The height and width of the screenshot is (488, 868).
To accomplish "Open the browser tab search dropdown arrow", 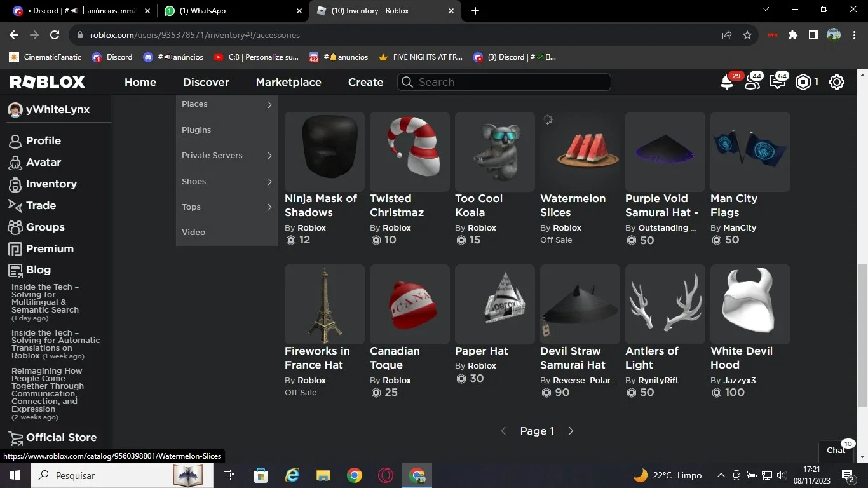I will (766, 10).
